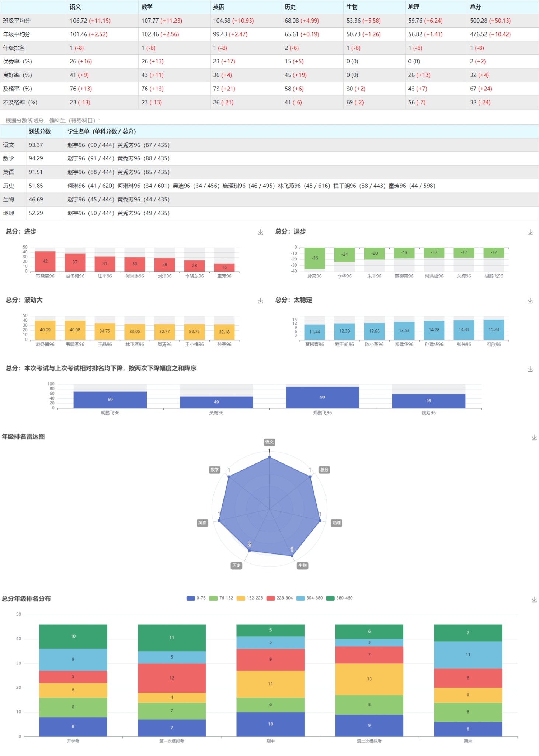Download the relative ranking decline chart
539x756 pixels.
[x=530, y=369]
